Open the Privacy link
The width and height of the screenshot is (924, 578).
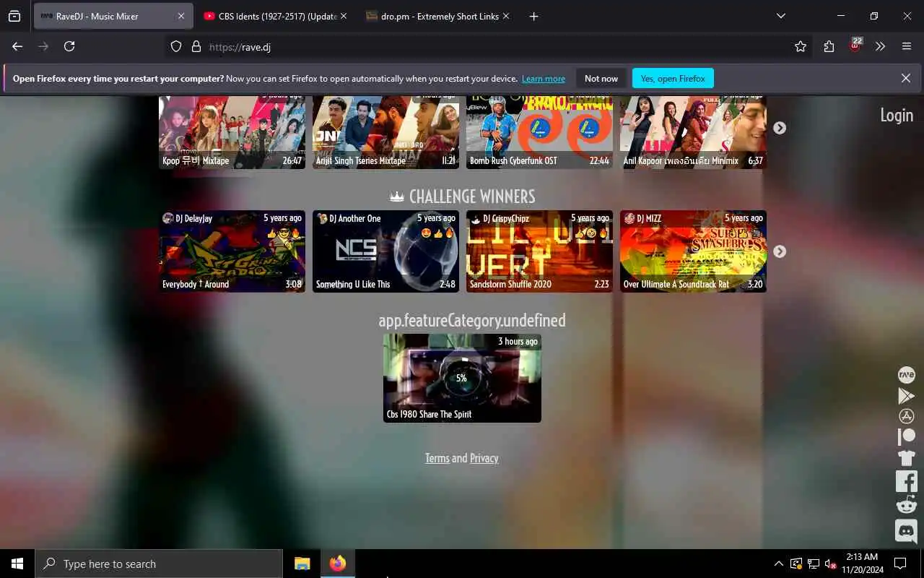coord(484,458)
